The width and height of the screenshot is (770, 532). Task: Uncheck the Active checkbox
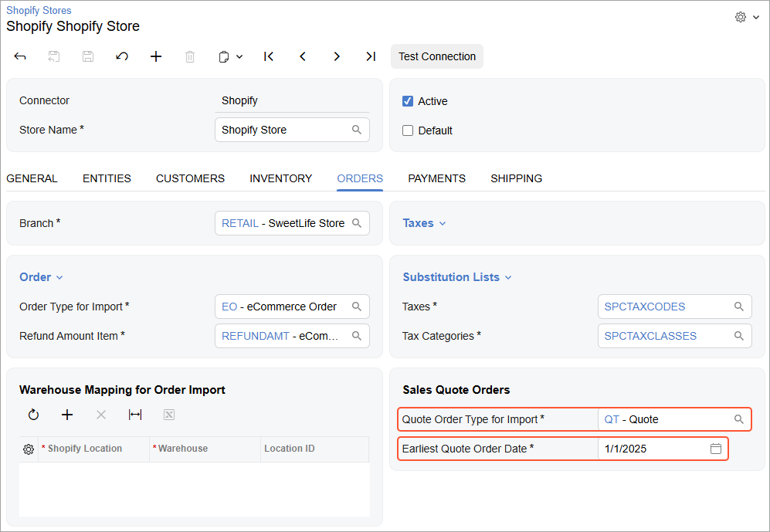(x=408, y=101)
